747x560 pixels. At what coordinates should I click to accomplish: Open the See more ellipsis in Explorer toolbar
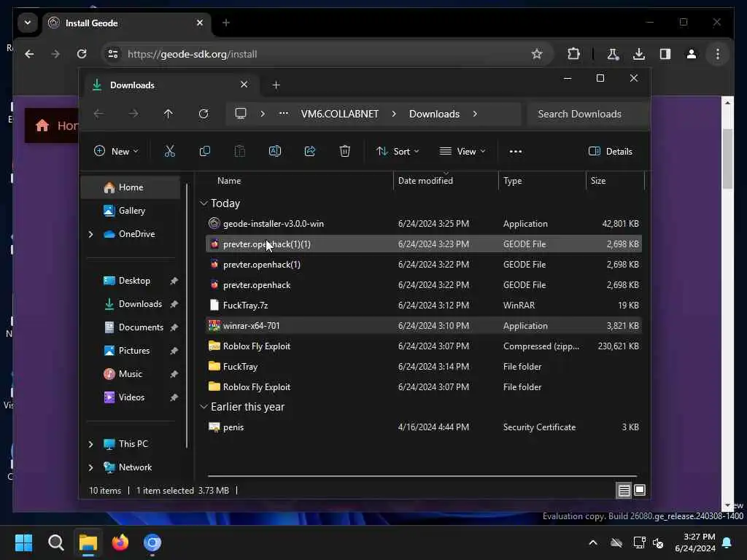[x=516, y=152]
